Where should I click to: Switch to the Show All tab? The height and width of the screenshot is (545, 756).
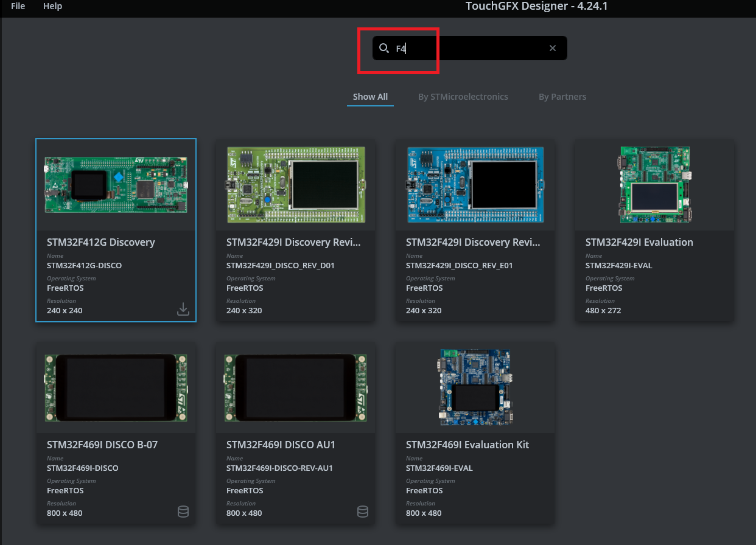click(370, 97)
